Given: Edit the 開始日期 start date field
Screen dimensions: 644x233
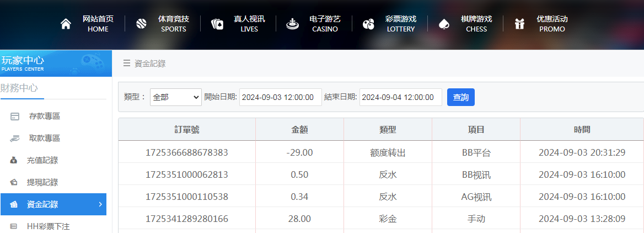Looking at the screenshot, I should [x=280, y=97].
